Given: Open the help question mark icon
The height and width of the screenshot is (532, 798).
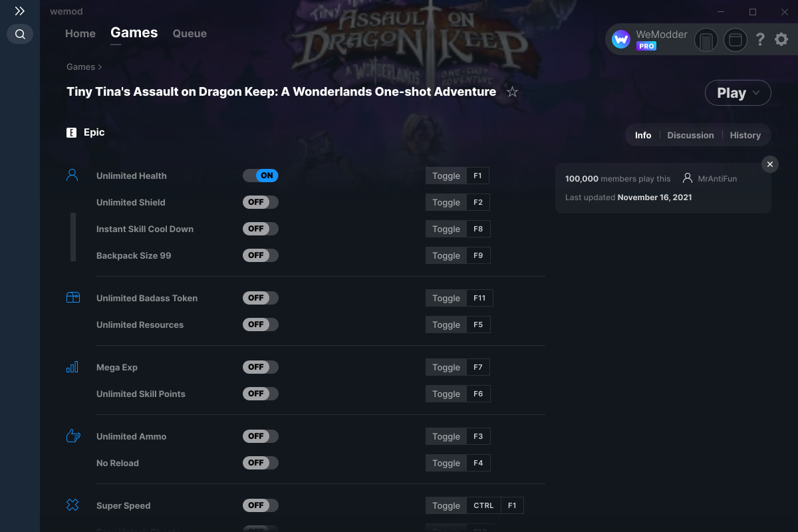Looking at the screenshot, I should click(760, 40).
